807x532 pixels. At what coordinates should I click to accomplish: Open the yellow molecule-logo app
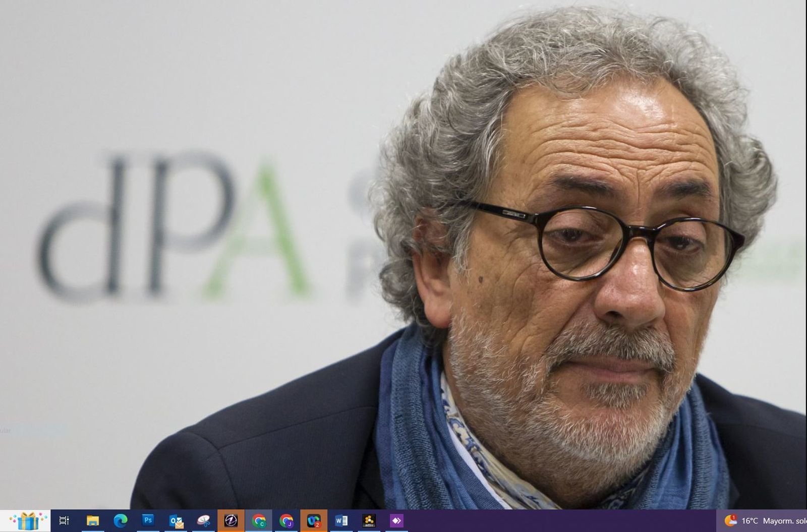369,520
